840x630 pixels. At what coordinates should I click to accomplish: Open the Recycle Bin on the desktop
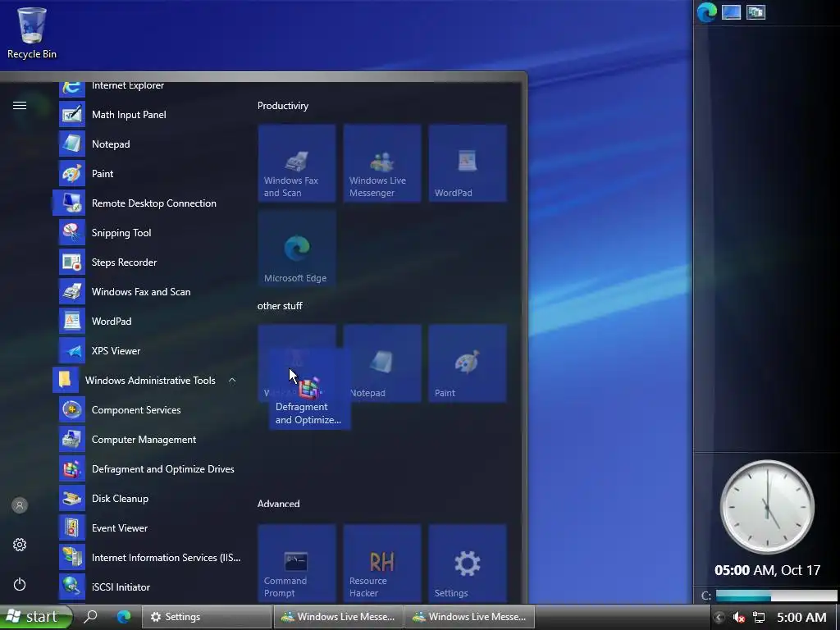coord(32,33)
